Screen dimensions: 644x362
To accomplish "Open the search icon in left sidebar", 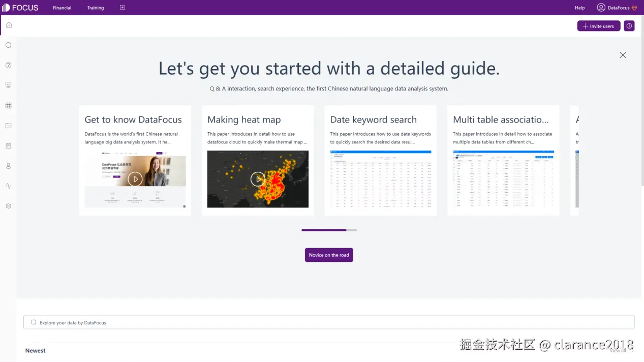I will click(x=9, y=45).
